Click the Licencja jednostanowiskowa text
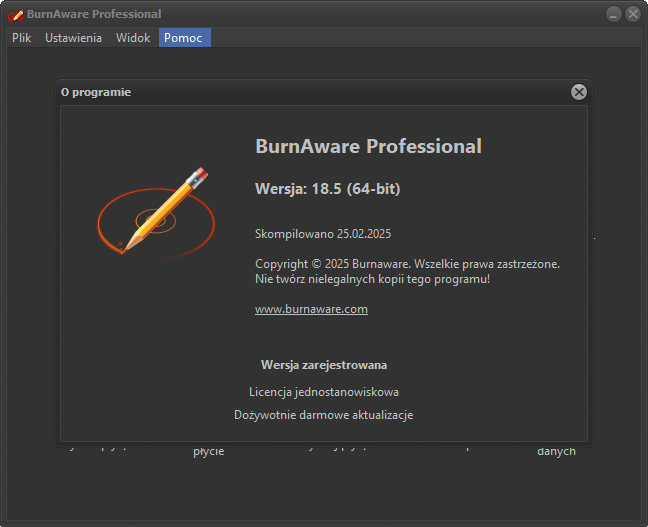The height and width of the screenshot is (527, 648). point(324,392)
